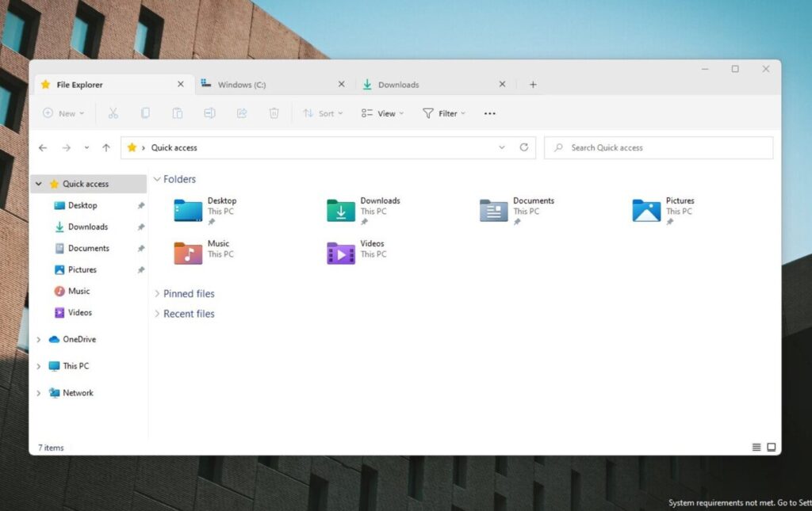The width and height of the screenshot is (812, 511).
Task: Unpin Downloads from Quick access
Action: pos(140,227)
